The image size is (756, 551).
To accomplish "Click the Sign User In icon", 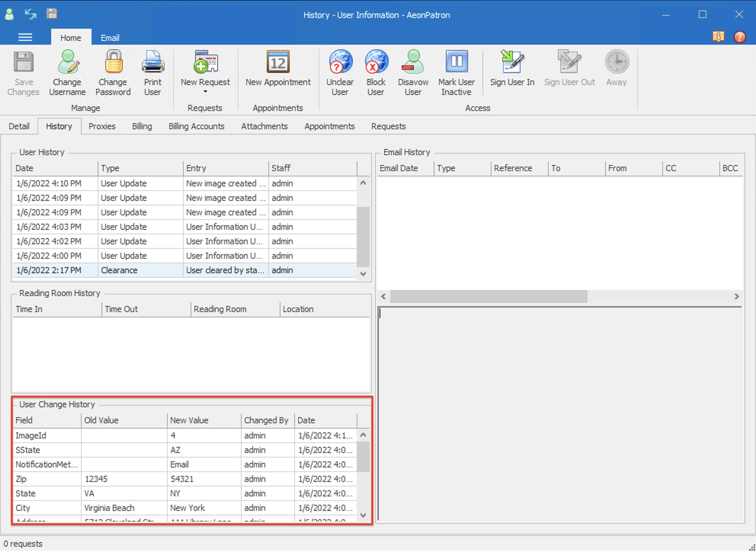I will coord(512,62).
